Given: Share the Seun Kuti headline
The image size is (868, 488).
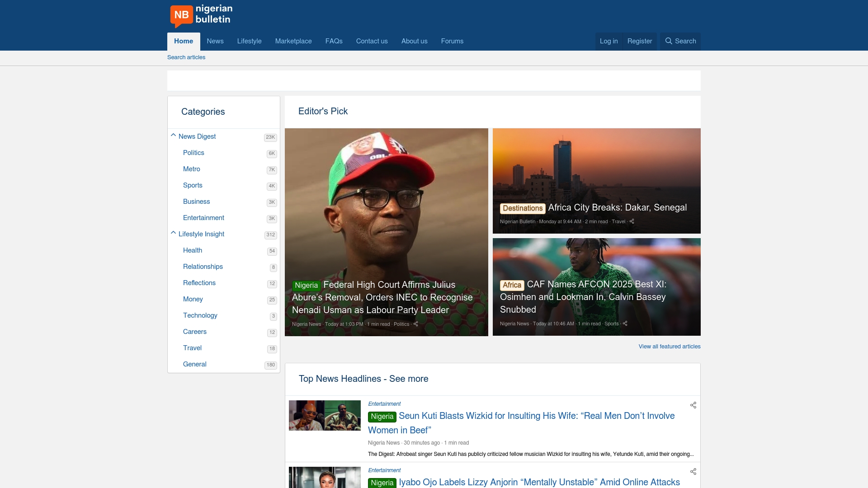Looking at the screenshot, I should [693, 405].
